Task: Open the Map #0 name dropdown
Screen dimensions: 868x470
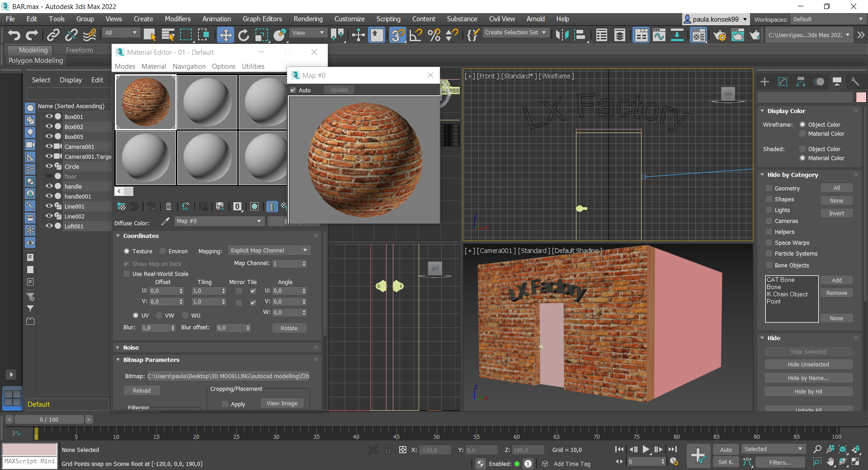Action: pos(219,221)
